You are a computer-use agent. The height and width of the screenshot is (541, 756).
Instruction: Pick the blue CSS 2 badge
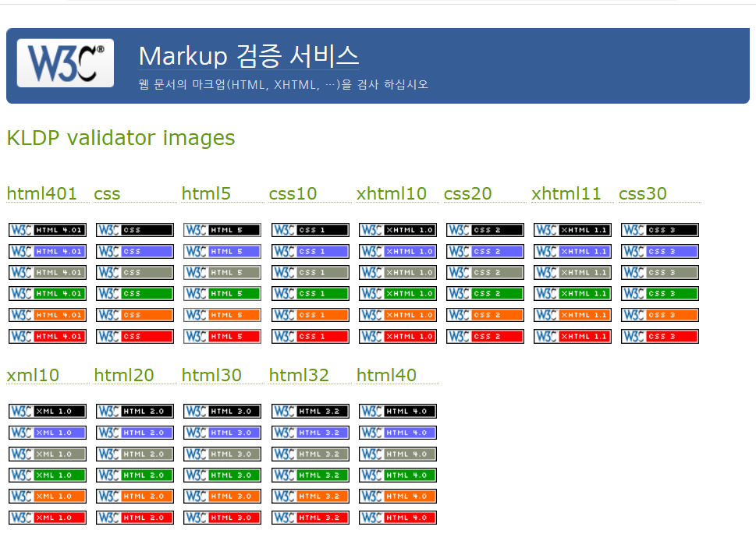pyautogui.click(x=485, y=252)
